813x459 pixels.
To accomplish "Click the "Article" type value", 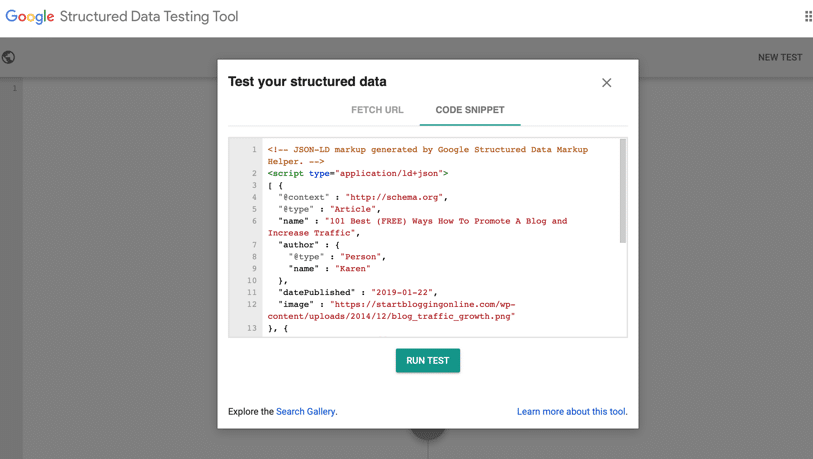I will pyautogui.click(x=353, y=209).
